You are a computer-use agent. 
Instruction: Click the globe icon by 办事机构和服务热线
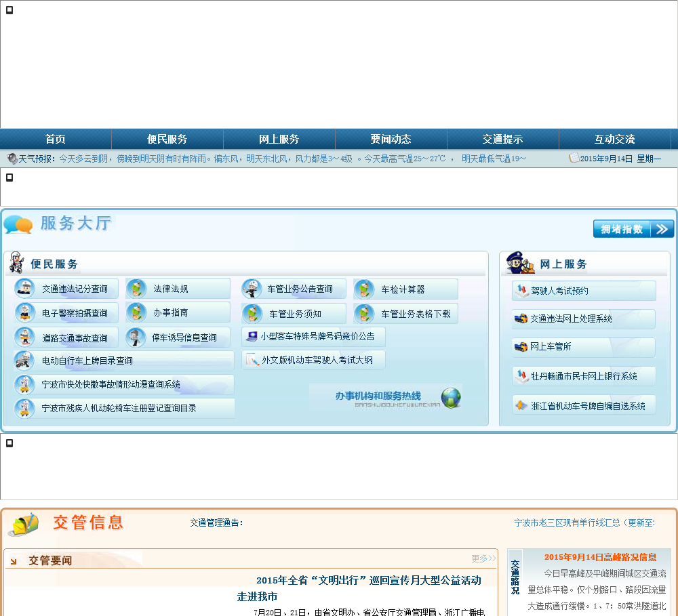tap(451, 398)
